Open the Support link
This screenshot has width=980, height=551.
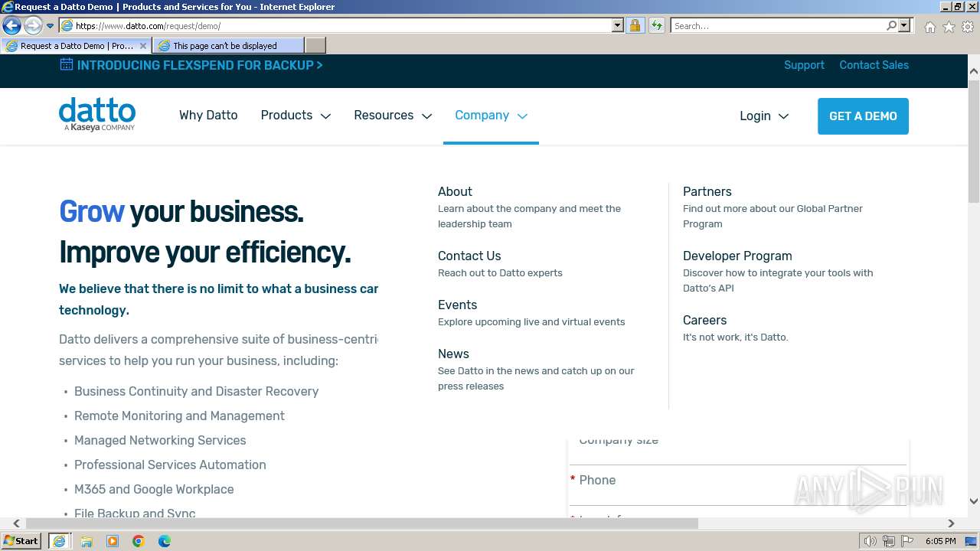tap(804, 65)
